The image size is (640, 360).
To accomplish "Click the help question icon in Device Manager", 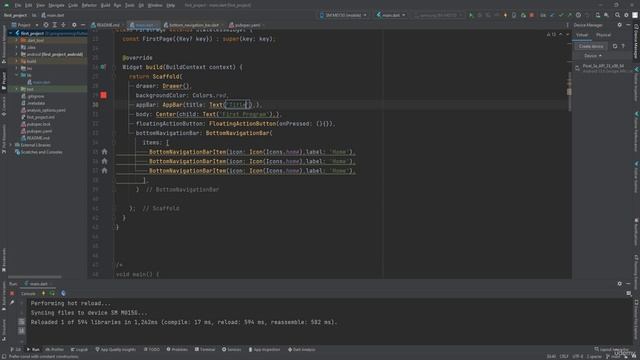I will [x=623, y=46].
